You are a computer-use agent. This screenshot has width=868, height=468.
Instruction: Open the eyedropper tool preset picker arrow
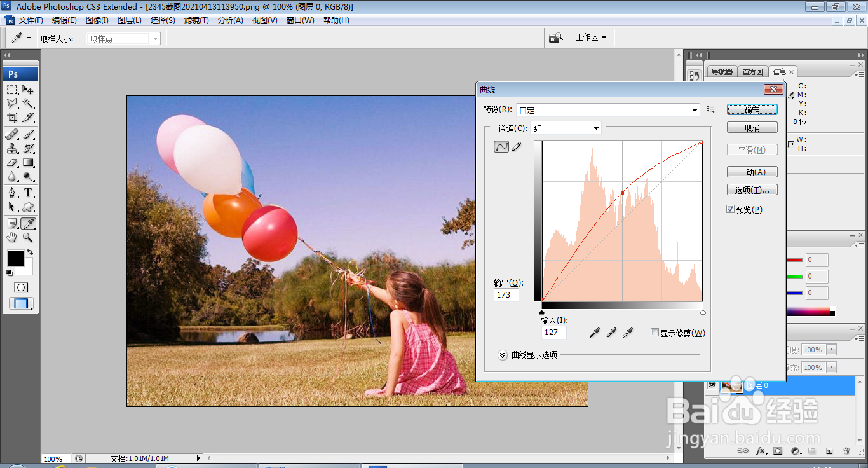pyautogui.click(x=29, y=38)
